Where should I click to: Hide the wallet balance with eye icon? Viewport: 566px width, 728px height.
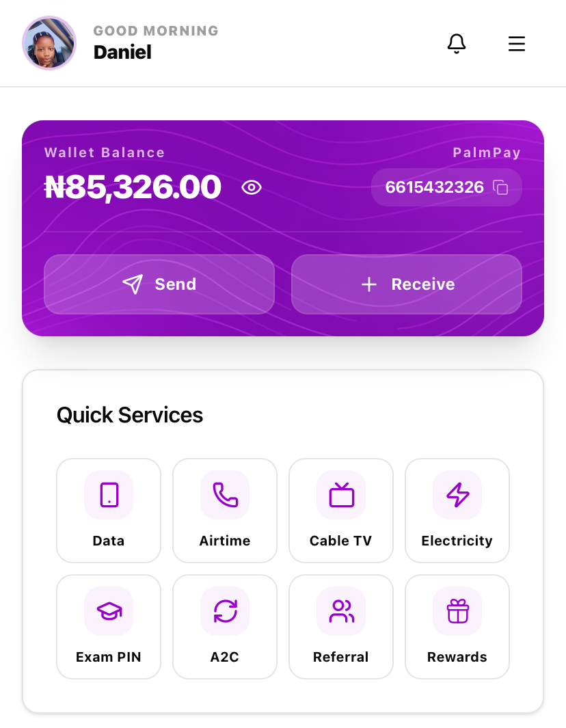tap(252, 187)
